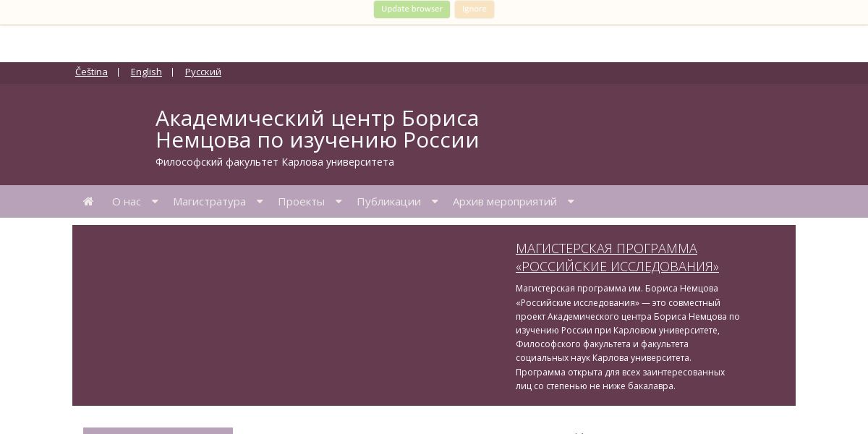868x434 pixels.
Task: Click the program description paragraph text
Action: 628,337
